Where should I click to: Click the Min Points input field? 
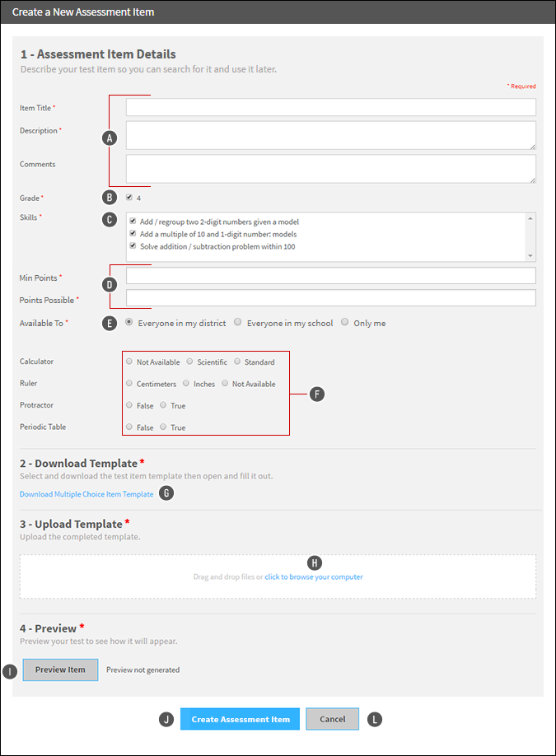(331, 276)
